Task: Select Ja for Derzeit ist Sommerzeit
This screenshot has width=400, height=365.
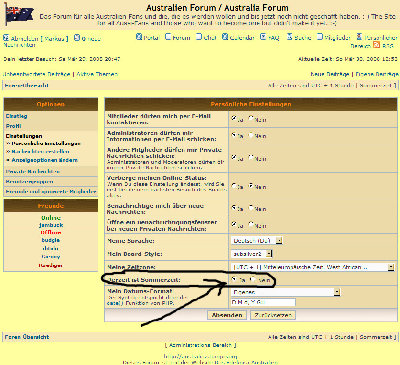Action: 234,279
